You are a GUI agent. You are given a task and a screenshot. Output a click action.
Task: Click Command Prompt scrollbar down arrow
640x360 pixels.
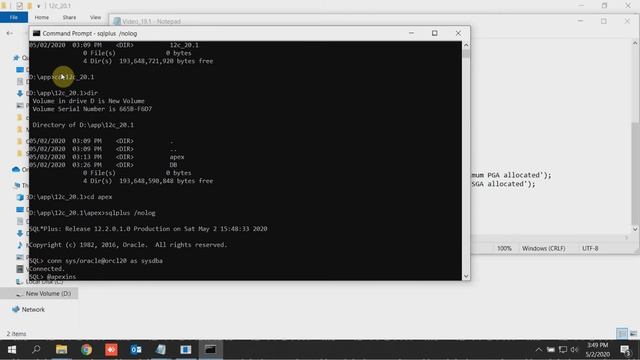[466, 276]
